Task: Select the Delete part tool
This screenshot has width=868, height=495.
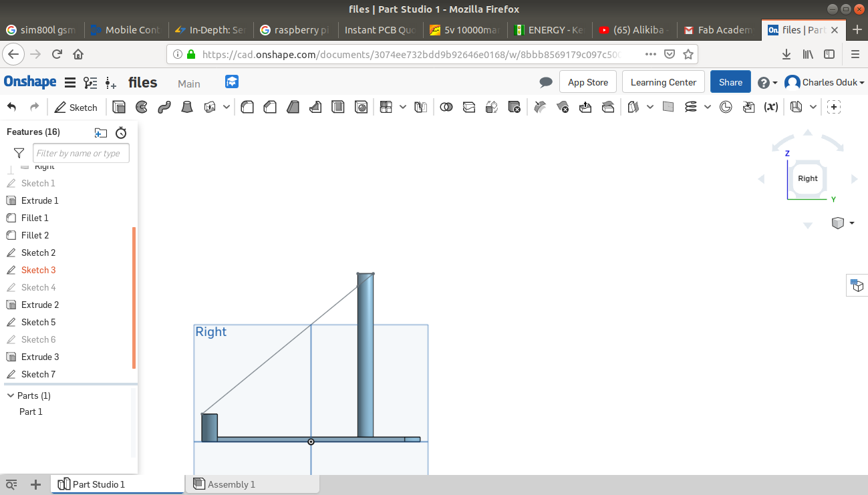Action: click(514, 107)
